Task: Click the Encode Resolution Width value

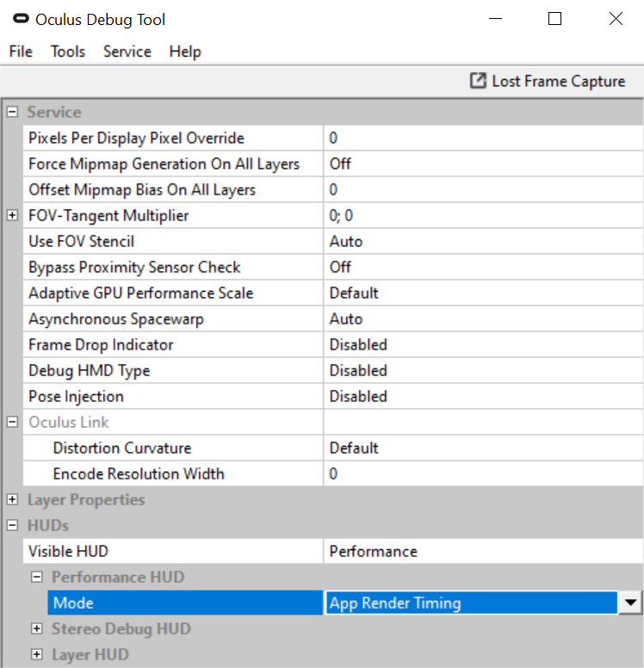Action: click(x=482, y=474)
